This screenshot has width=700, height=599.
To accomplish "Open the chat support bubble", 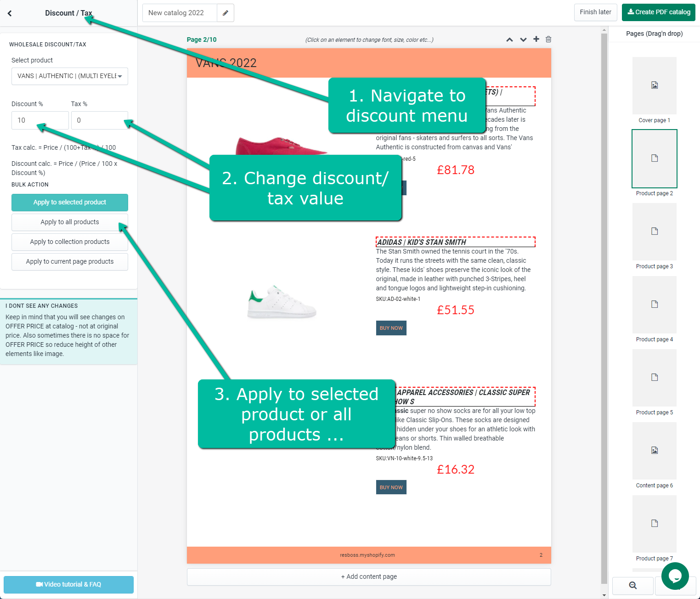I will [x=675, y=576].
